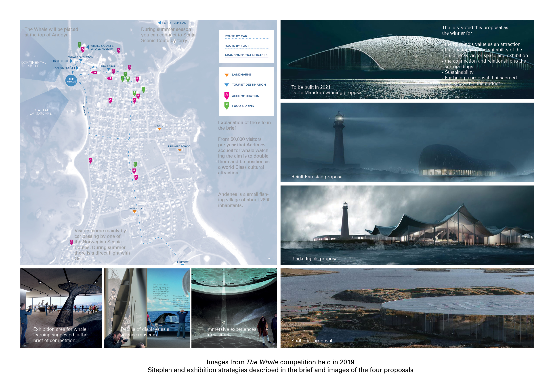Click the green Food & Drink legend icon
The height and width of the screenshot is (392, 554).
(x=227, y=105)
